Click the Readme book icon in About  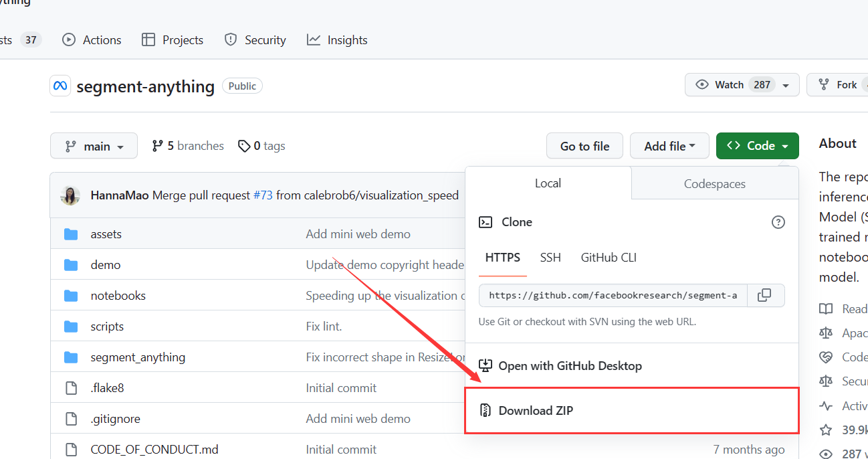pyautogui.click(x=827, y=309)
